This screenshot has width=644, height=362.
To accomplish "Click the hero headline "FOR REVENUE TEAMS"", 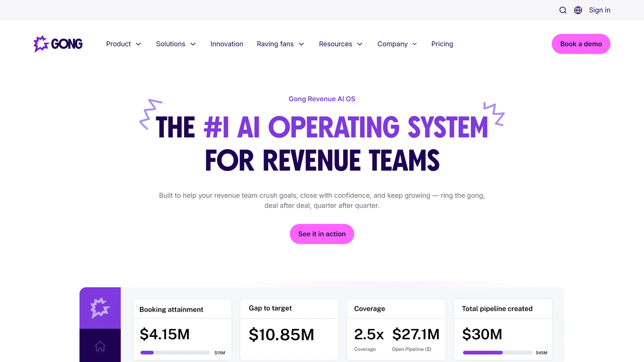I will [x=322, y=161].
